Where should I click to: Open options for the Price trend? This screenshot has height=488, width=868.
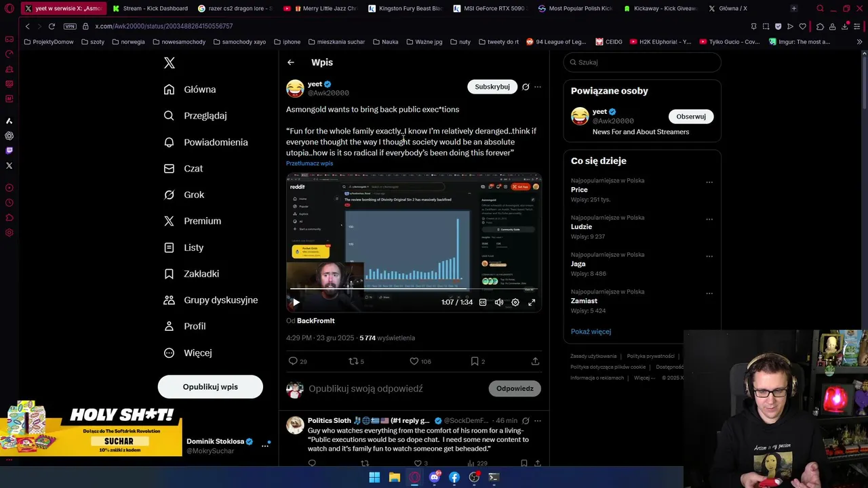pos(709,182)
